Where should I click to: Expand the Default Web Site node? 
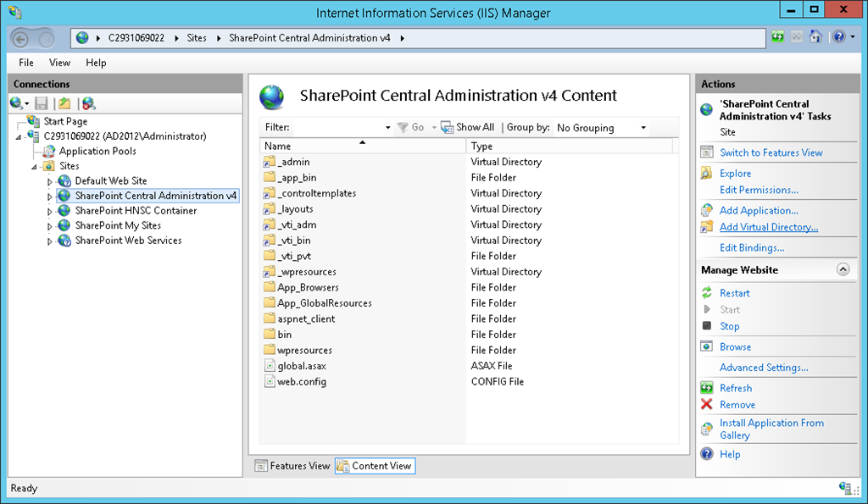tap(50, 181)
